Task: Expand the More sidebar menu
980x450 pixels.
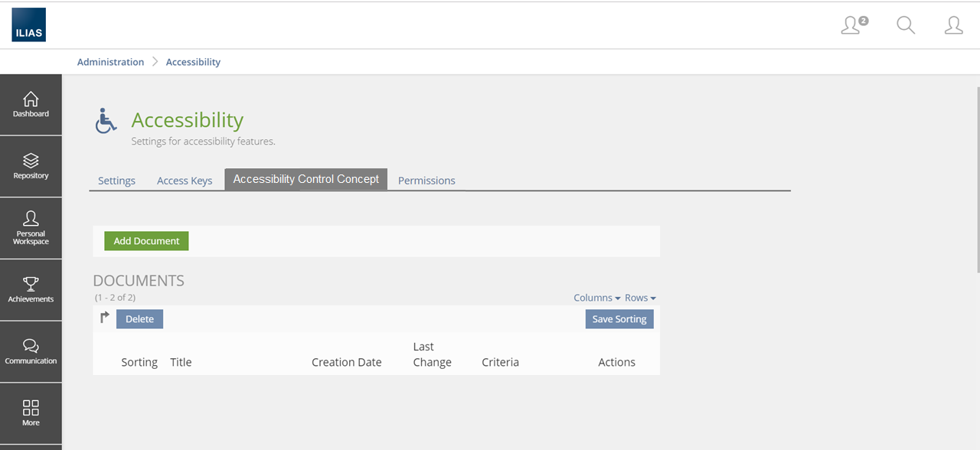Action: 31,413
